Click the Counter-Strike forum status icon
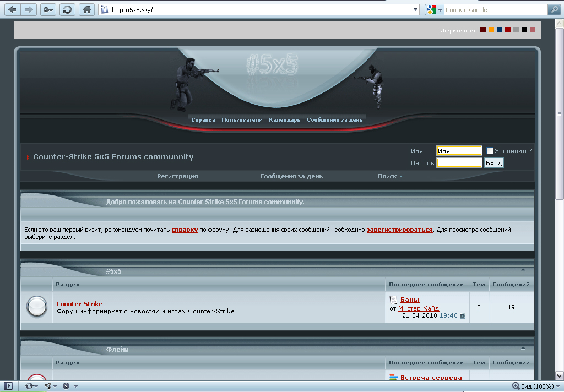The width and height of the screenshot is (564, 392). 37,307
